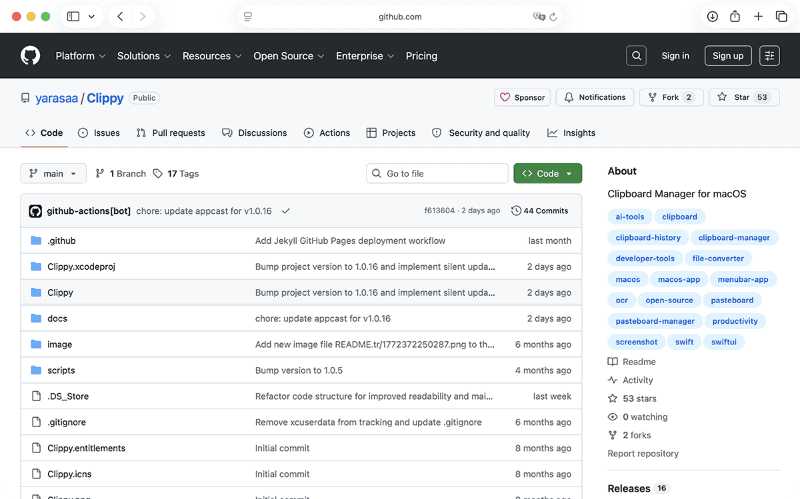This screenshot has height=499, width=800.
Task: Click the search magnifier icon in header
Action: pyautogui.click(x=636, y=56)
